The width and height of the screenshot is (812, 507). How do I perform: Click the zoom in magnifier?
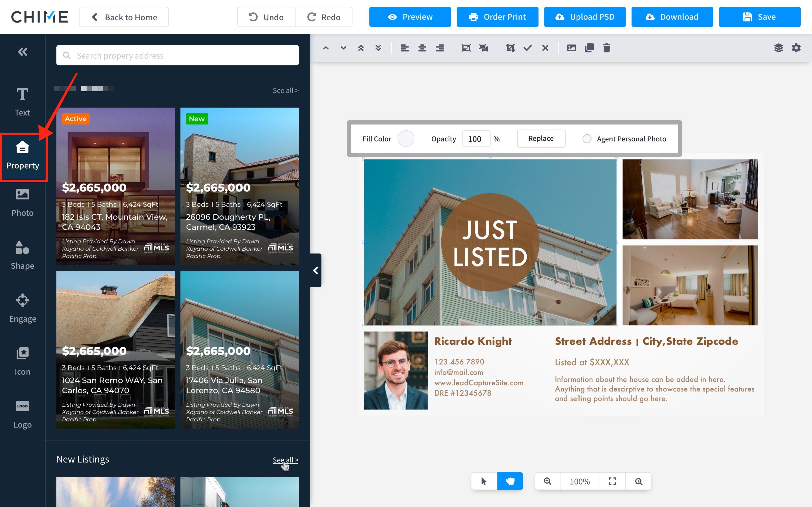click(x=639, y=481)
